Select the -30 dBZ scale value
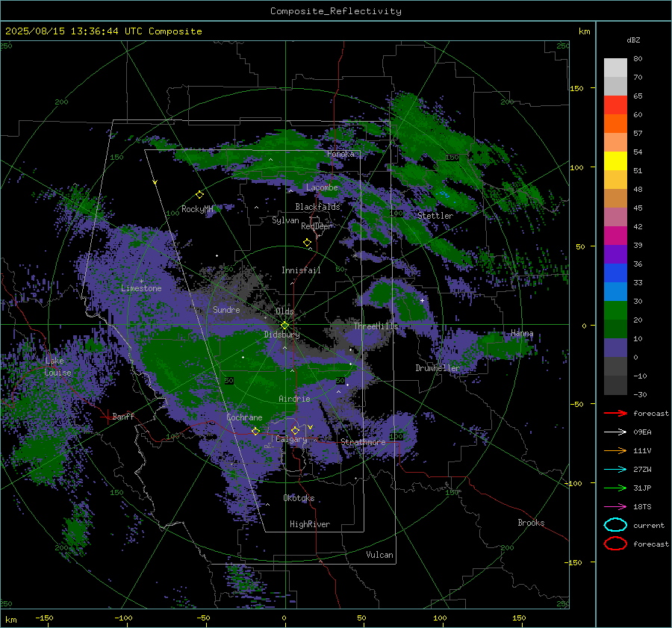Viewport: 672px width, 628px height. (x=640, y=394)
